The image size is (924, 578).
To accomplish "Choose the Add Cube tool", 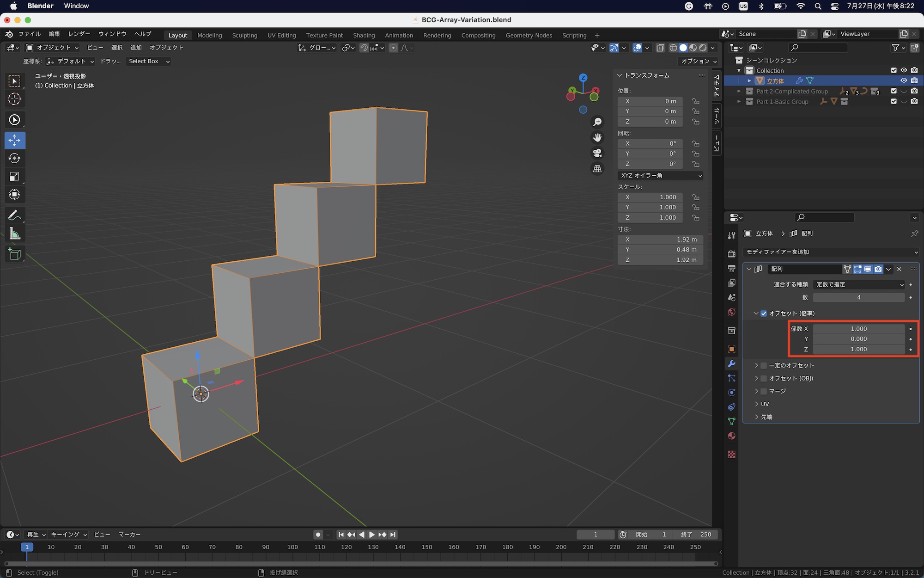I will click(x=14, y=254).
